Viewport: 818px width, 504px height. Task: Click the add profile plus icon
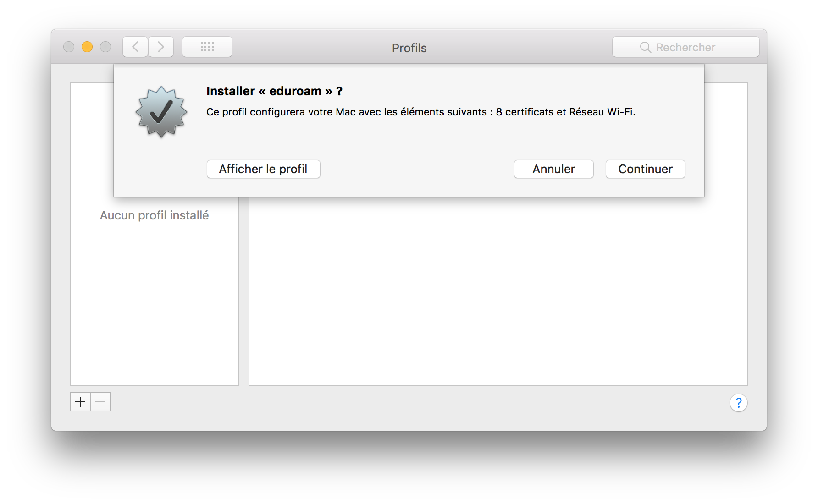(x=80, y=402)
